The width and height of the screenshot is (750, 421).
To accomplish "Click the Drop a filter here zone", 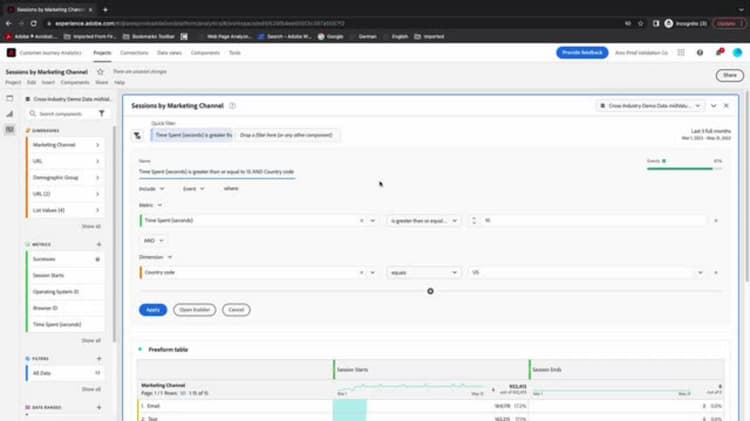I will pos(286,135).
